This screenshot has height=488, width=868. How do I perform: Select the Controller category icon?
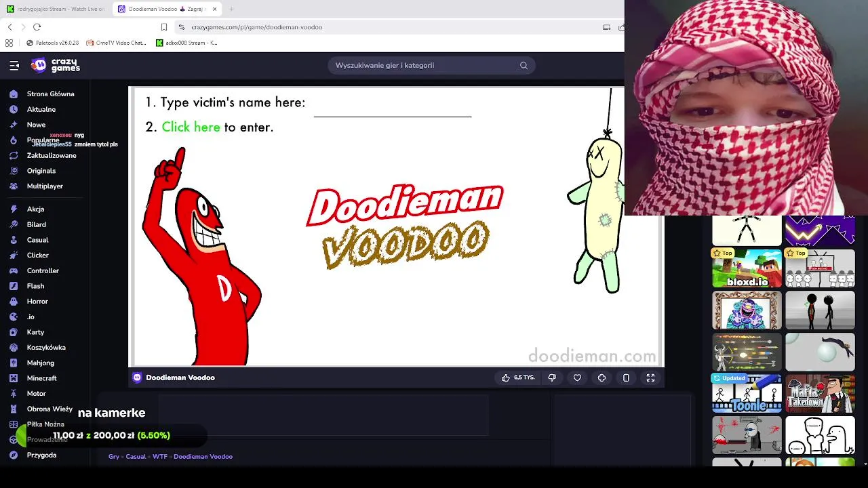pyautogui.click(x=14, y=270)
